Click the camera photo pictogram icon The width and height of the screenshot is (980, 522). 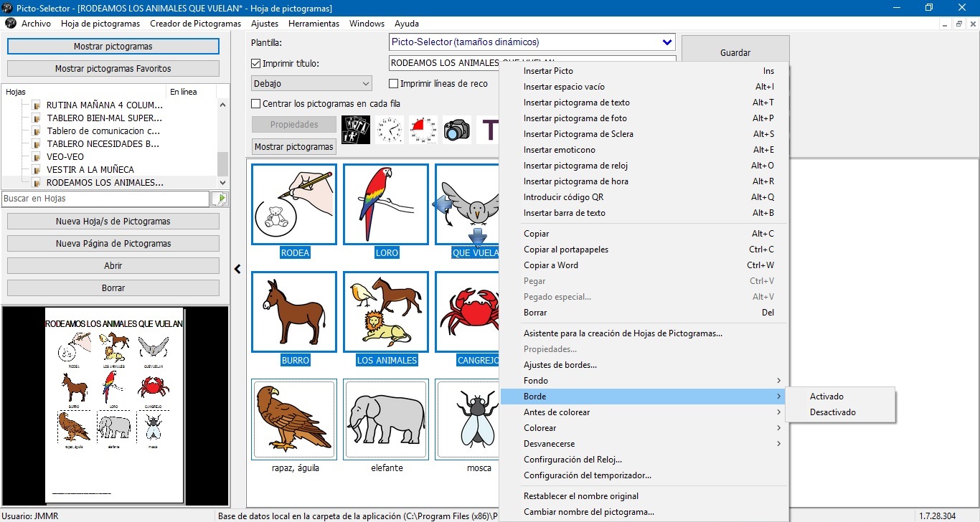pos(456,130)
